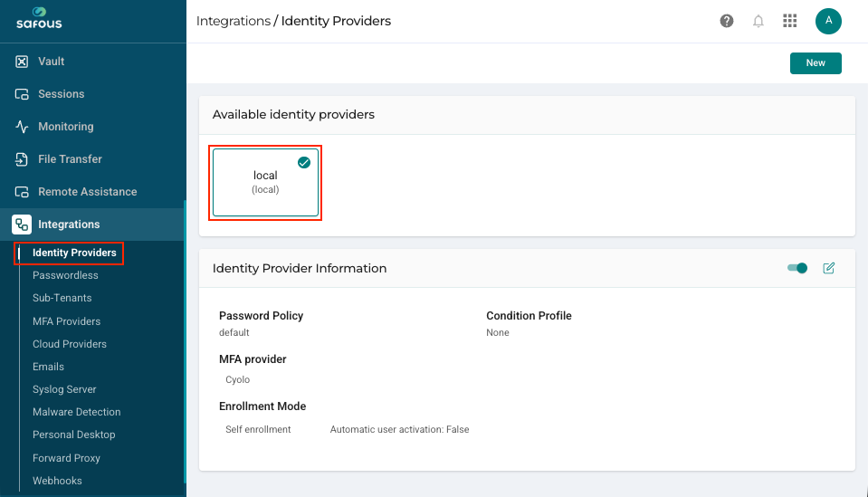Click the File Transfer icon
Screen dimensions: 868x497
click(x=22, y=159)
